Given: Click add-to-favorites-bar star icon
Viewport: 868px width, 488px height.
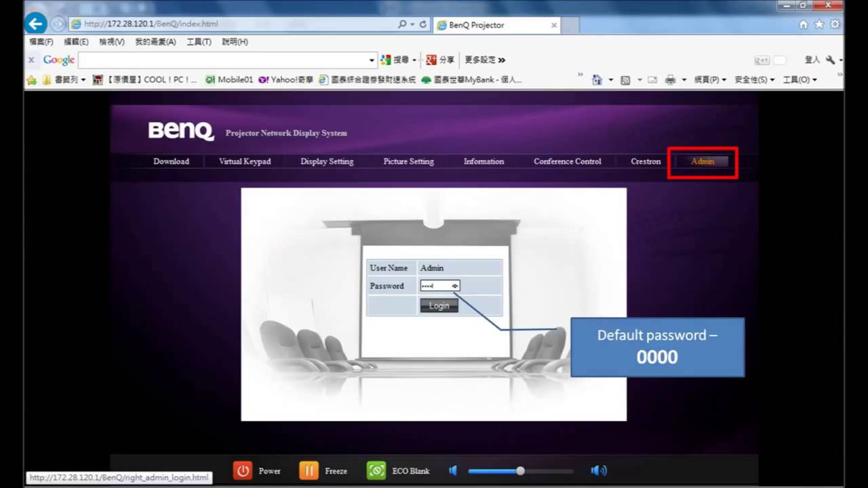Looking at the screenshot, I should 32,80.
